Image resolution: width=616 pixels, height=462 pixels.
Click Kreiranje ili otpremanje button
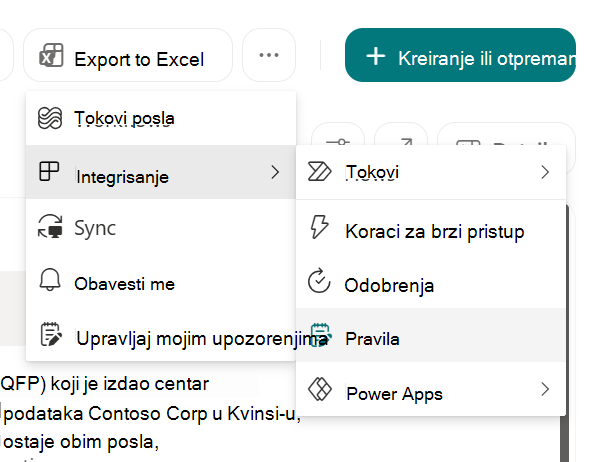pos(460,55)
